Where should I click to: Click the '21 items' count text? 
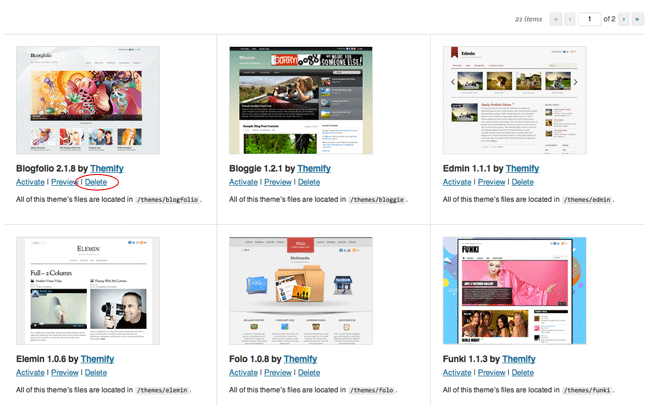coord(529,19)
